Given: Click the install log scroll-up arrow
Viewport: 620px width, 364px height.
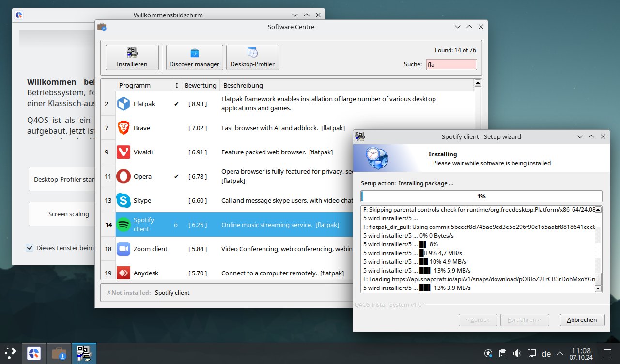Looking at the screenshot, I should coord(598,210).
